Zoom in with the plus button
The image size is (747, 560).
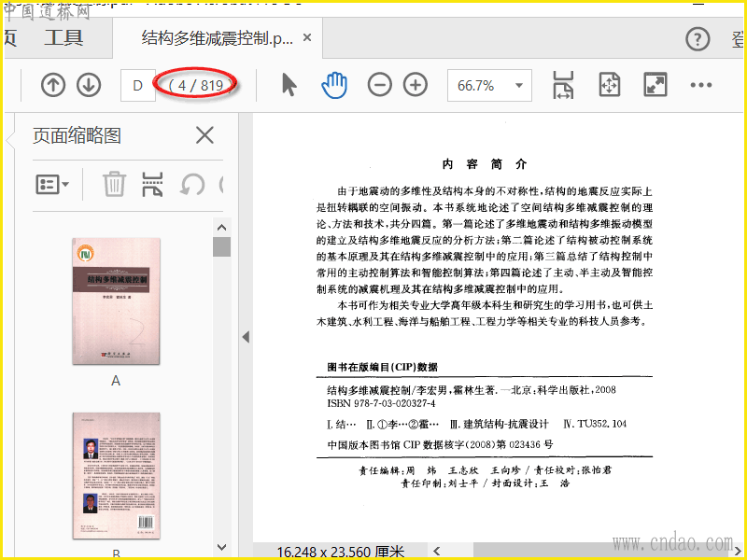[x=416, y=85]
